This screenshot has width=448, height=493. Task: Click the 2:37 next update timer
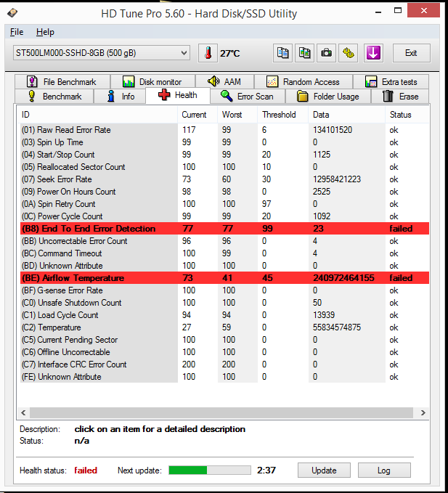tap(266, 470)
